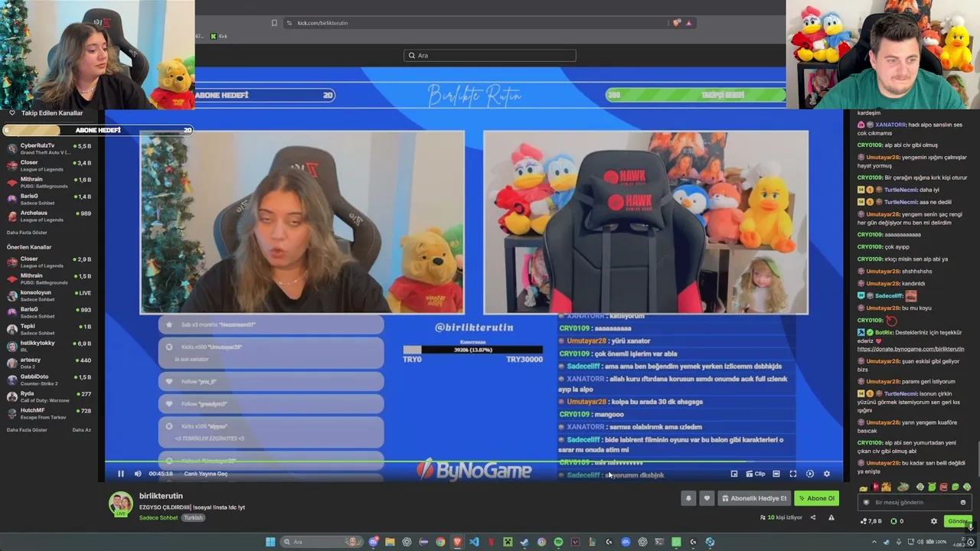
Task: Send chat message with Gönder
Action: (958, 521)
